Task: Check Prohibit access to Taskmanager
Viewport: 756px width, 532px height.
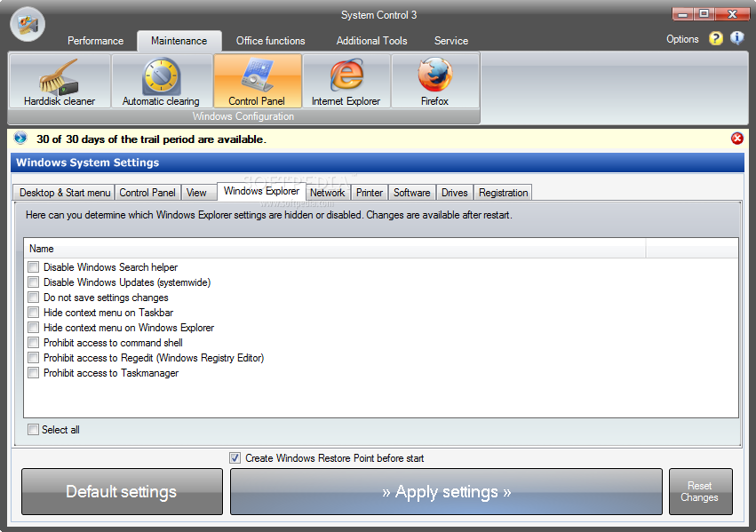Action: coord(33,373)
